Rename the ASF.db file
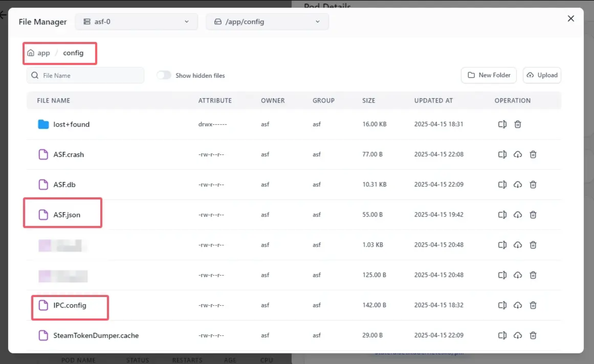The height and width of the screenshot is (364, 594). [x=502, y=184]
